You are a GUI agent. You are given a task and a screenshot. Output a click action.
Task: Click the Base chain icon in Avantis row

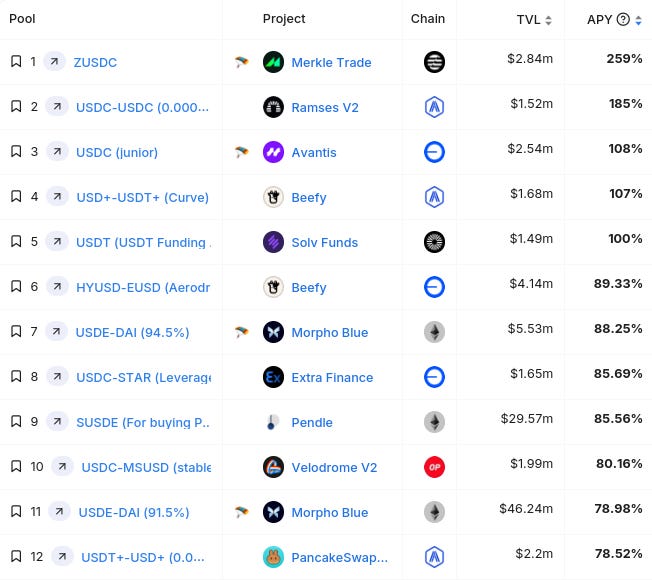(434, 152)
